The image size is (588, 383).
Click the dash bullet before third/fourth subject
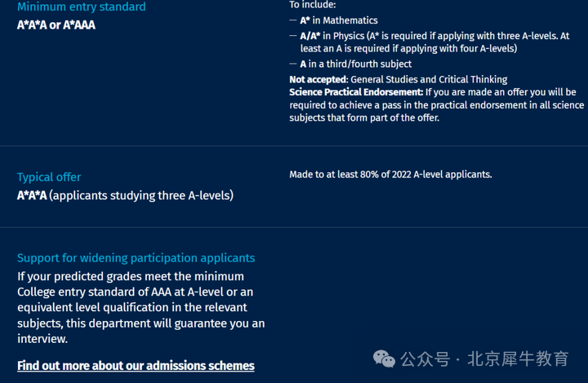(x=293, y=65)
